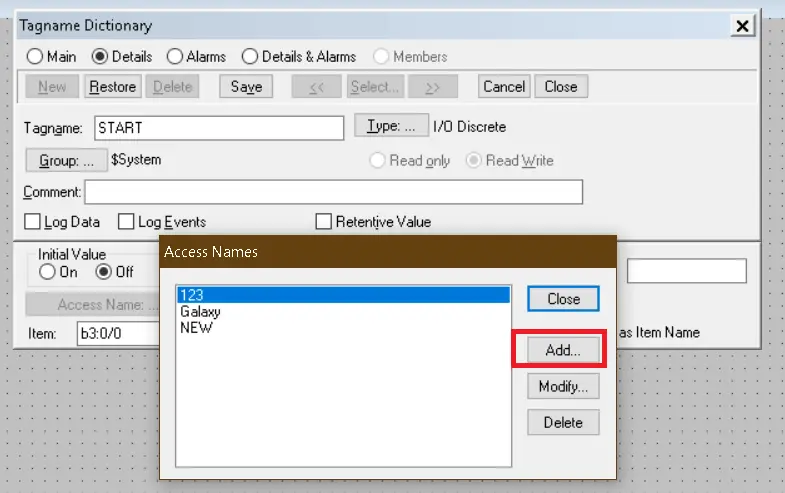Click into the Tagname field START
This screenshot has height=493, width=785.
(x=219, y=128)
